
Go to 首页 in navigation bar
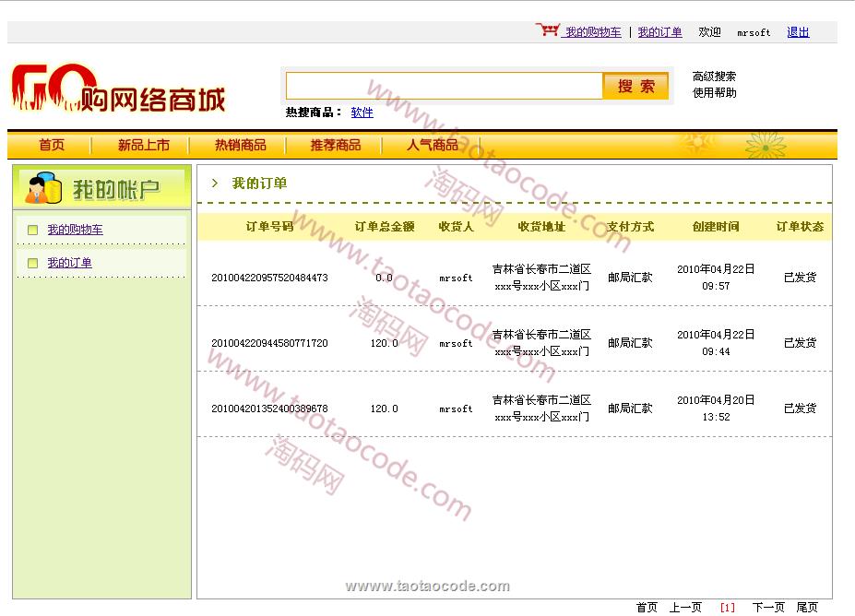52,145
